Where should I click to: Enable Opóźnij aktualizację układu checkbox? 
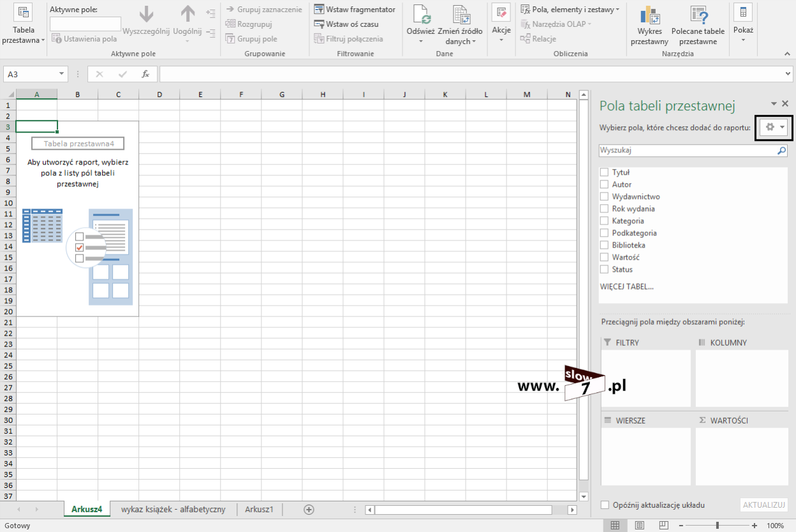(x=605, y=505)
